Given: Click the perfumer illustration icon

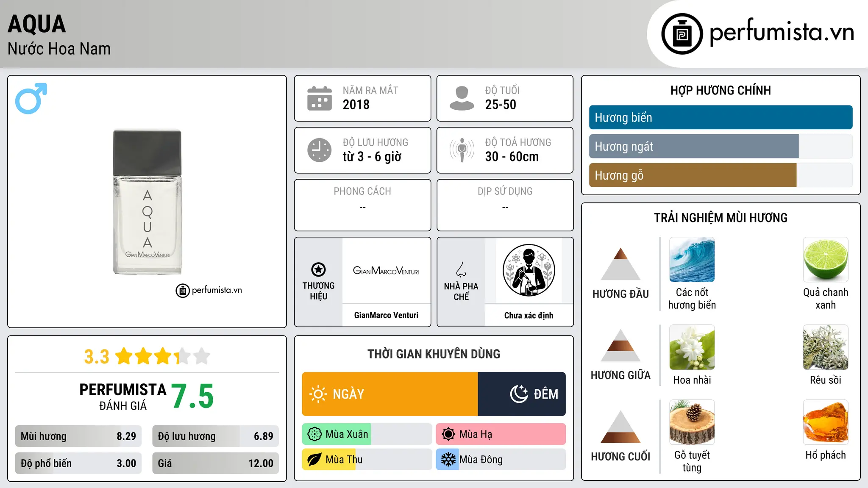Looking at the screenshot, I should 529,270.
